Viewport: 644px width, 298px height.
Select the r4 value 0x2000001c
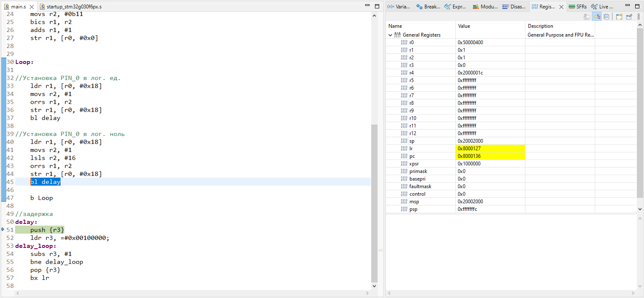click(470, 73)
